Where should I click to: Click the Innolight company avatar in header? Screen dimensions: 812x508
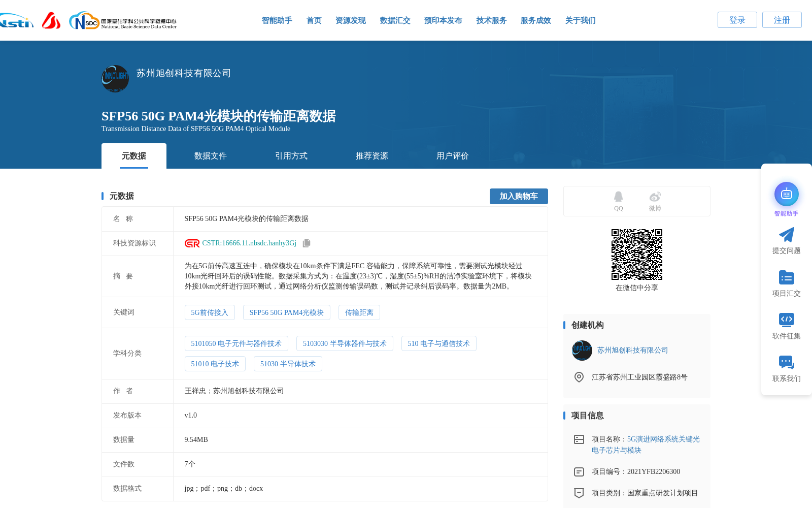pyautogui.click(x=115, y=79)
